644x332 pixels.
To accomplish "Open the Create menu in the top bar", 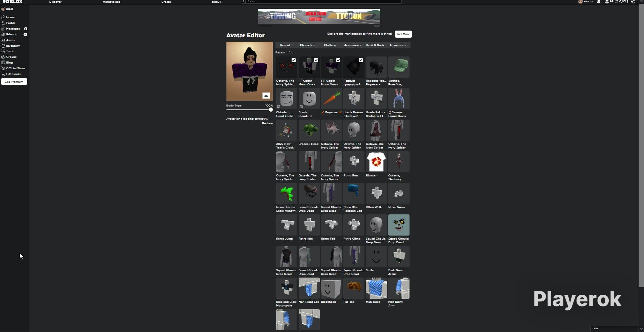I will (x=166, y=2).
